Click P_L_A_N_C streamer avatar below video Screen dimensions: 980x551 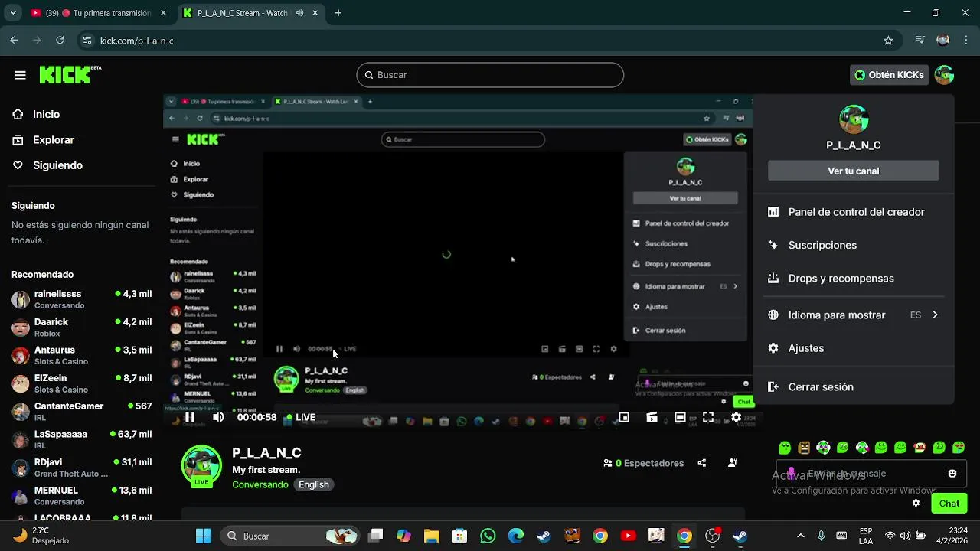[x=201, y=466]
